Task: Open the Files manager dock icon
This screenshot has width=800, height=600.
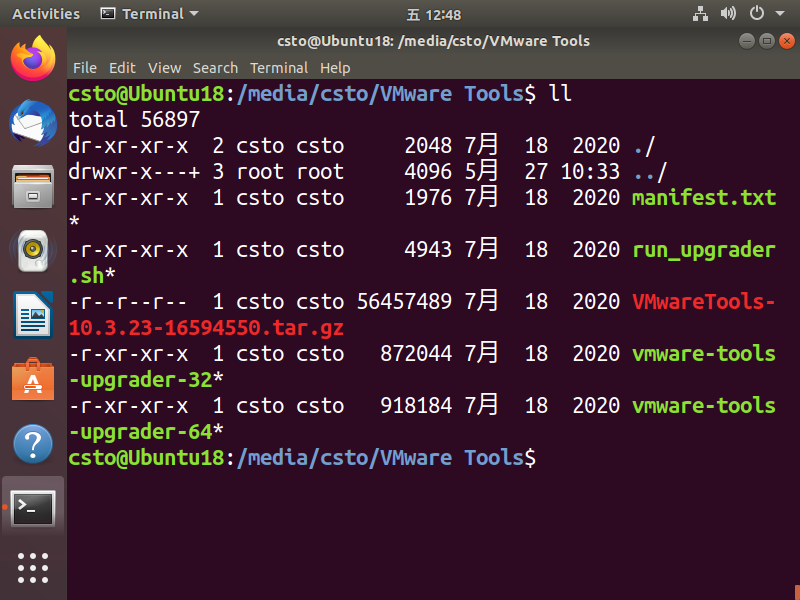Action: pyautogui.click(x=33, y=187)
